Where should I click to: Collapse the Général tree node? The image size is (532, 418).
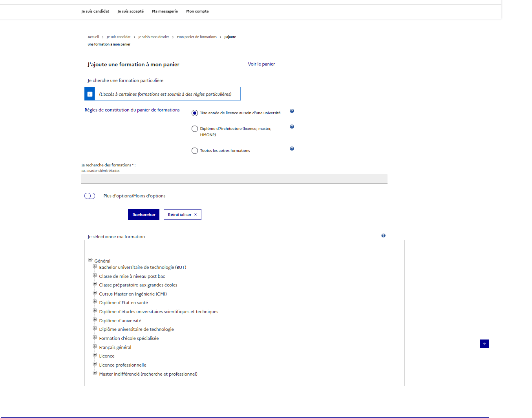90,260
